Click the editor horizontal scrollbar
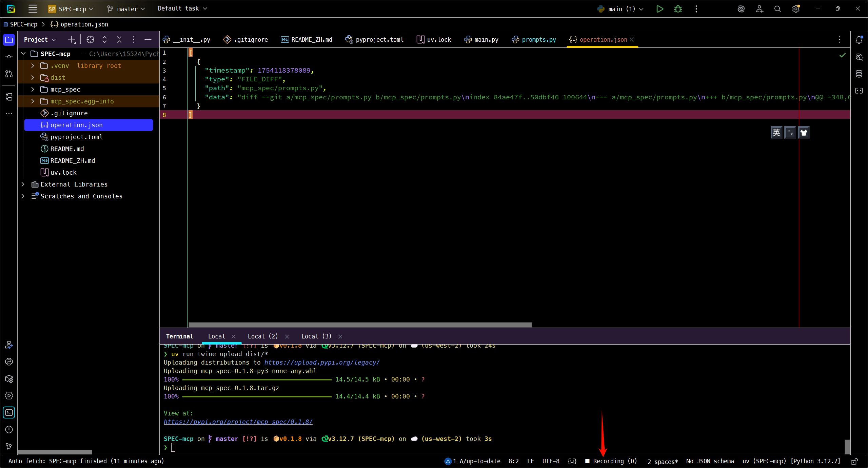This screenshot has width=868, height=468. (x=359, y=325)
